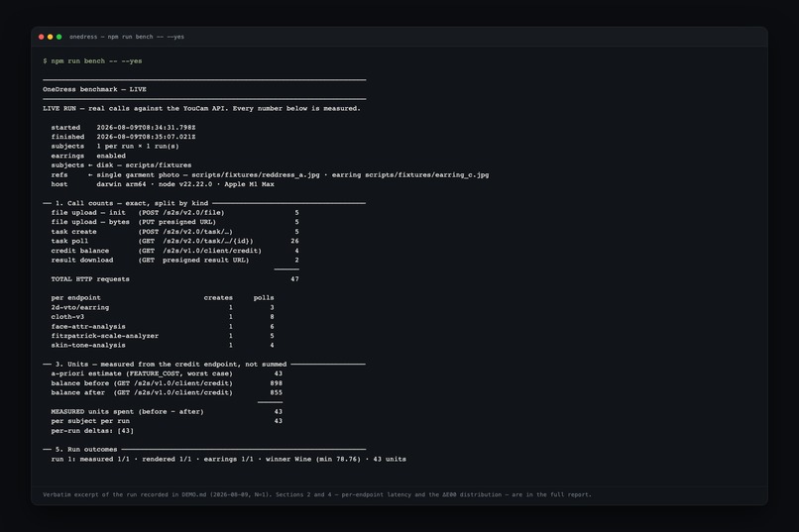Click the 'per-run deltas: [43]' line
This screenshot has height=532, width=799.
click(92, 431)
